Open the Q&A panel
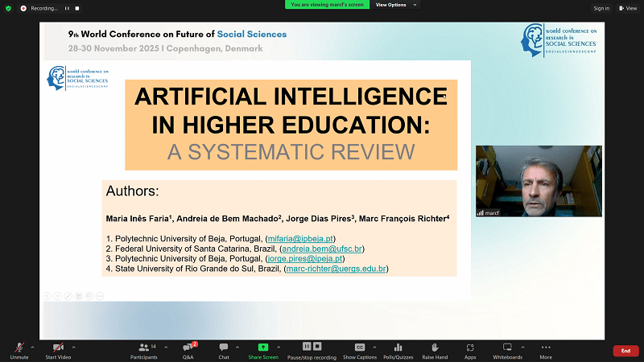Viewport: 644px width, 362px height. coord(188,351)
